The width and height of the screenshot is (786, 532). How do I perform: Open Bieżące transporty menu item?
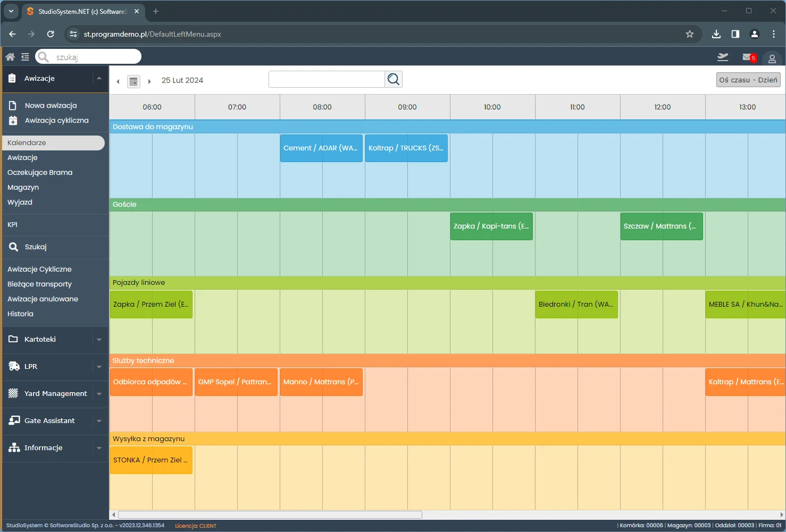point(39,284)
